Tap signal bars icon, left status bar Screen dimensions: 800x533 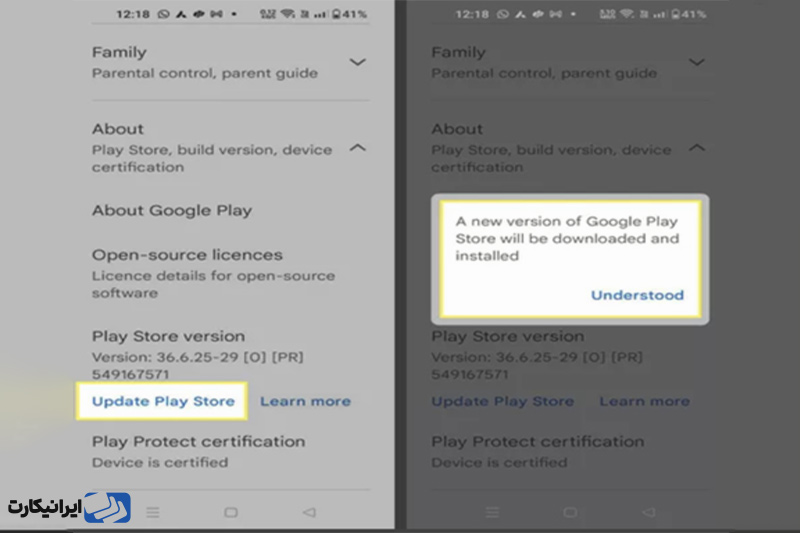pyautogui.click(x=320, y=14)
